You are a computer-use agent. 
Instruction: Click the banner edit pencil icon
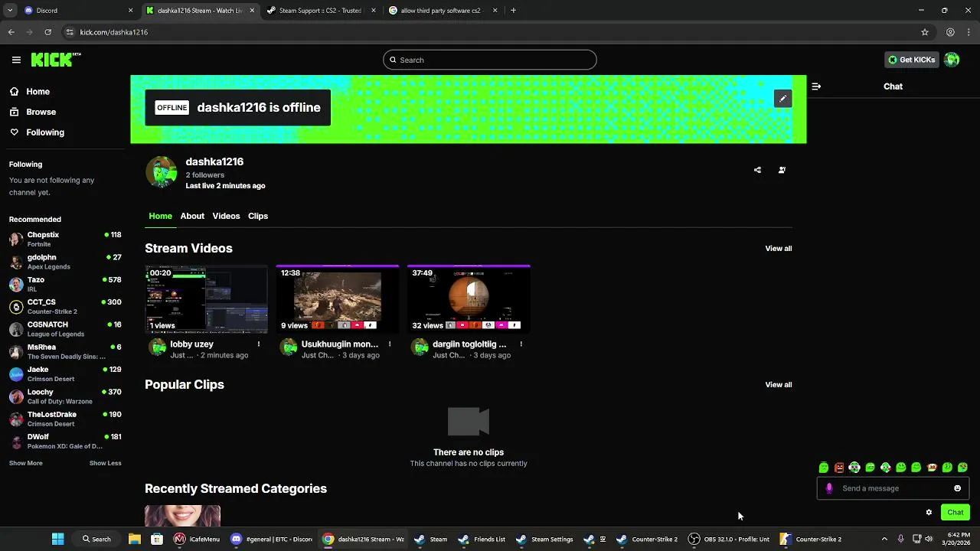point(782,99)
